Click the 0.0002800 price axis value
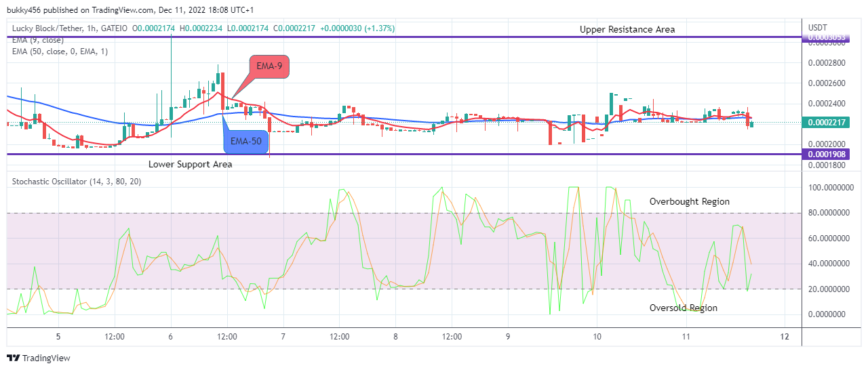The width and height of the screenshot is (868, 370). tap(826, 62)
